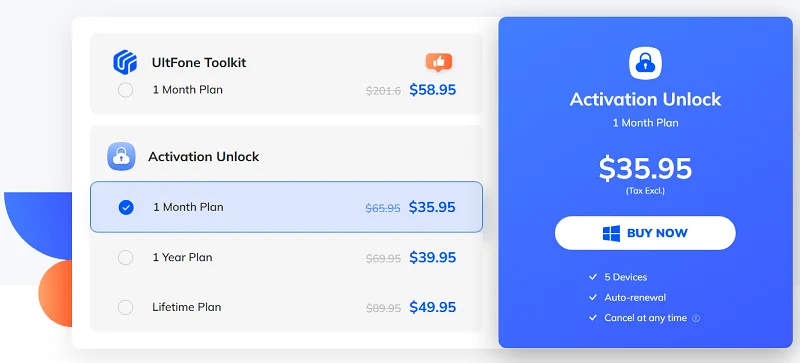This screenshot has width=800, height=363.
Task: Click the $58.95 Toolkit price
Action: click(433, 90)
